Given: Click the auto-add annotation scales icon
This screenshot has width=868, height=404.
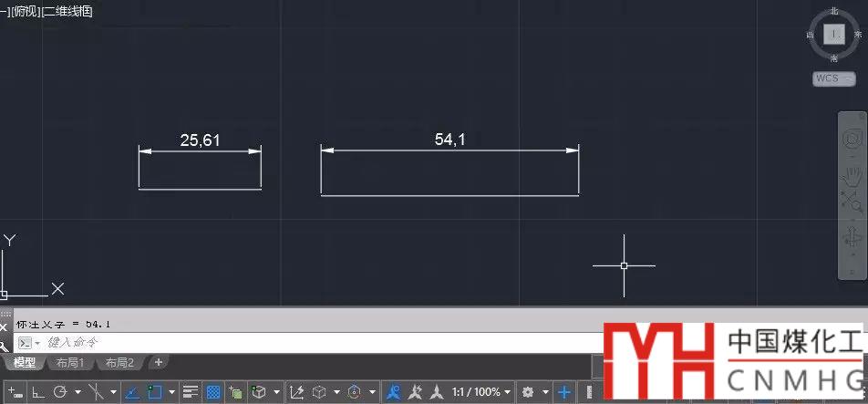Looking at the screenshot, I should point(415,392).
